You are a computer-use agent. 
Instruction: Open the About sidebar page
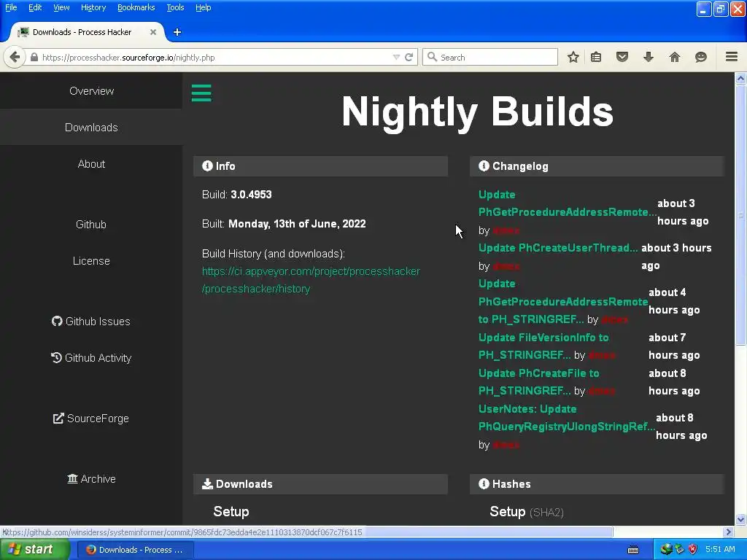tap(91, 164)
